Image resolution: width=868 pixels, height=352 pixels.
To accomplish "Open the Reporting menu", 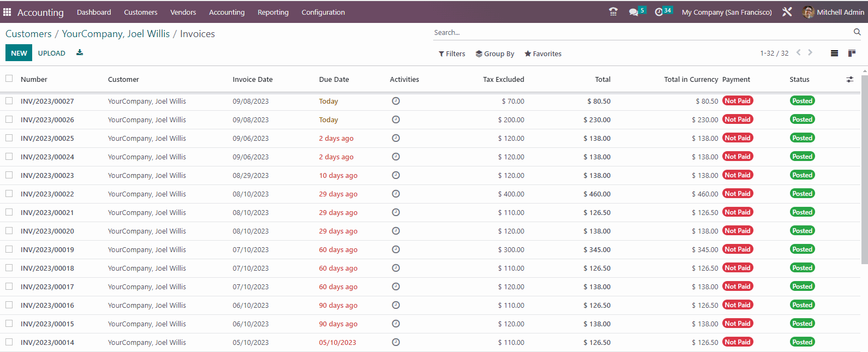I will click(x=273, y=12).
